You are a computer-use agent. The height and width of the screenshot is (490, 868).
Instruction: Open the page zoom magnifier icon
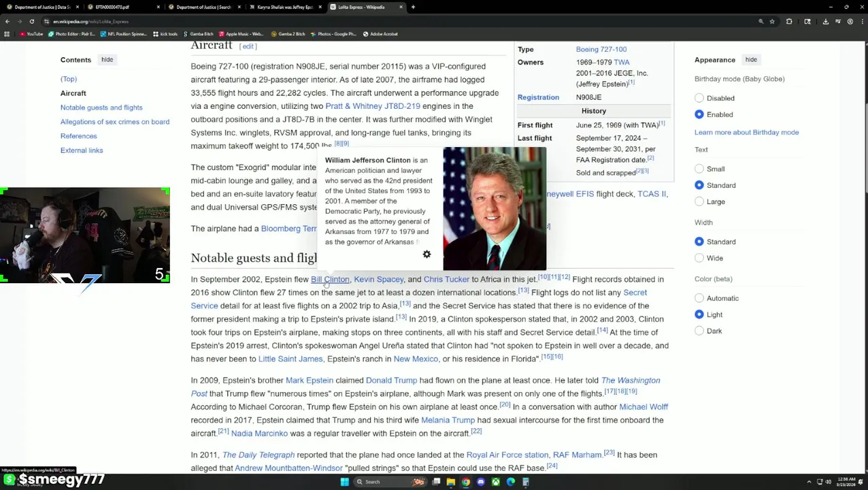(x=761, y=21)
